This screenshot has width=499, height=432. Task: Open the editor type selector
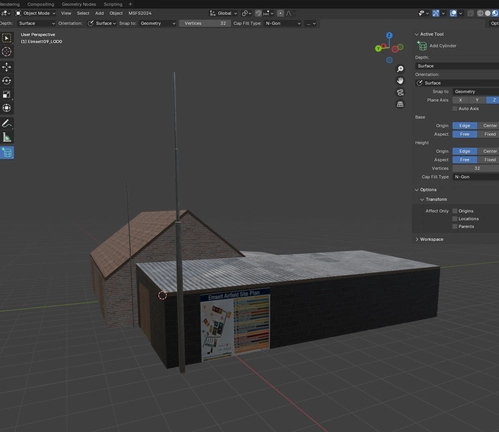coord(6,13)
